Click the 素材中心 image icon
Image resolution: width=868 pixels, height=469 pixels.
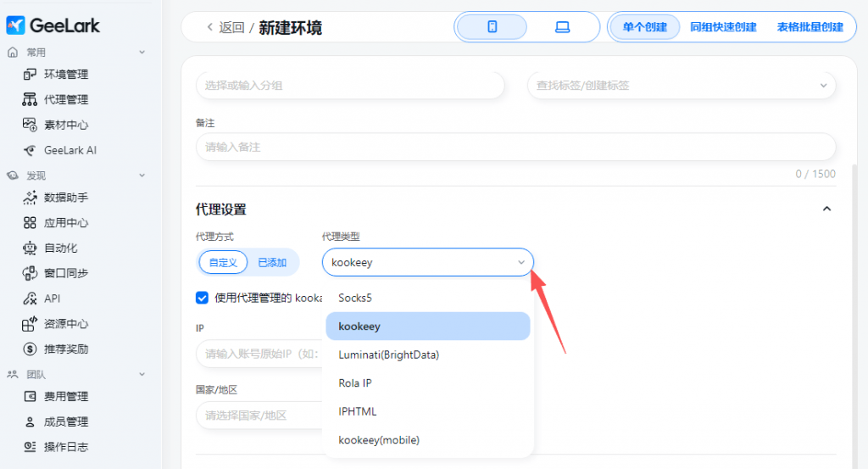pos(30,125)
